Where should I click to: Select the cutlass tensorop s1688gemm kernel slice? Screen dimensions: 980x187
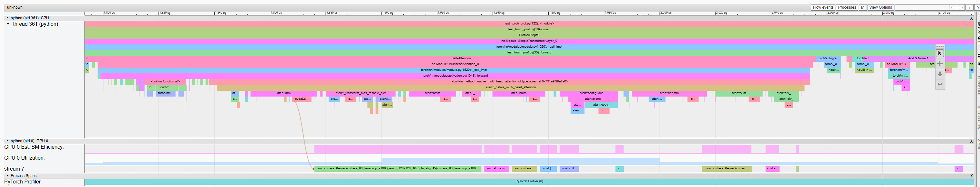(x=398, y=168)
